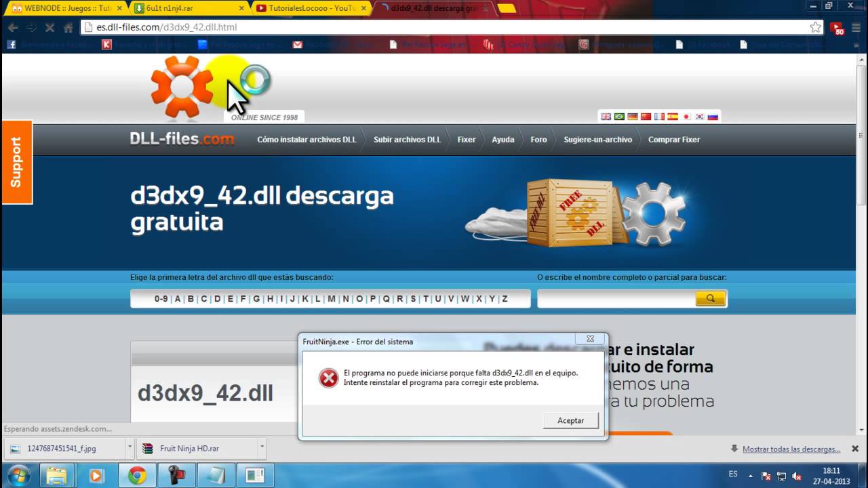The height and width of the screenshot is (488, 868).
Task: Go to Fixer menu item
Action: (467, 140)
